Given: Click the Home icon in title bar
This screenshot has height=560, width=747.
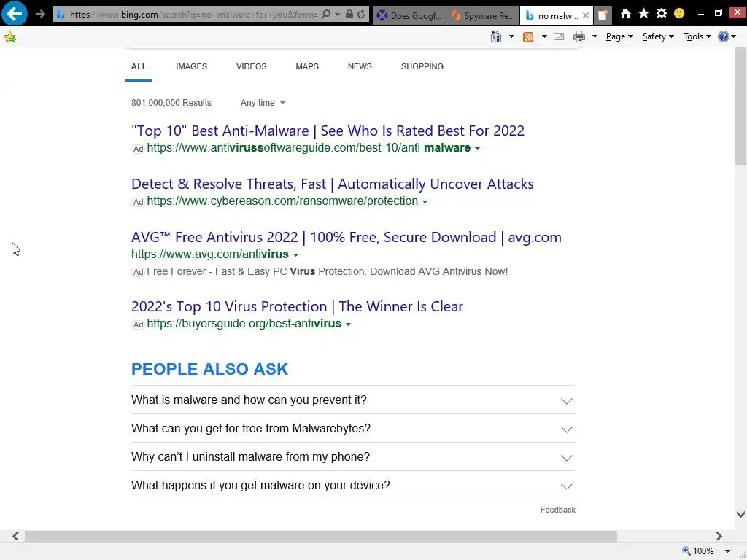Looking at the screenshot, I should click(x=625, y=14).
